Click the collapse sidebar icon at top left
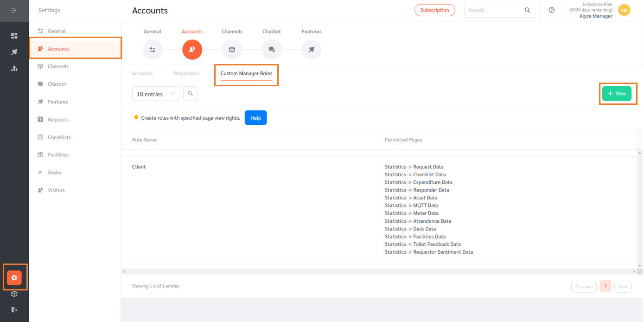This screenshot has width=644, height=322. point(14,10)
